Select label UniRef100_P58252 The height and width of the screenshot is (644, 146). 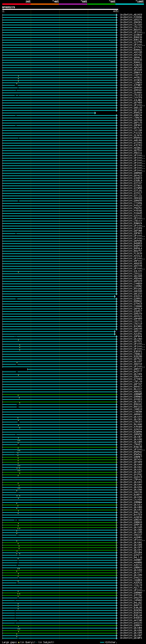pyautogui.click(x=131, y=208)
